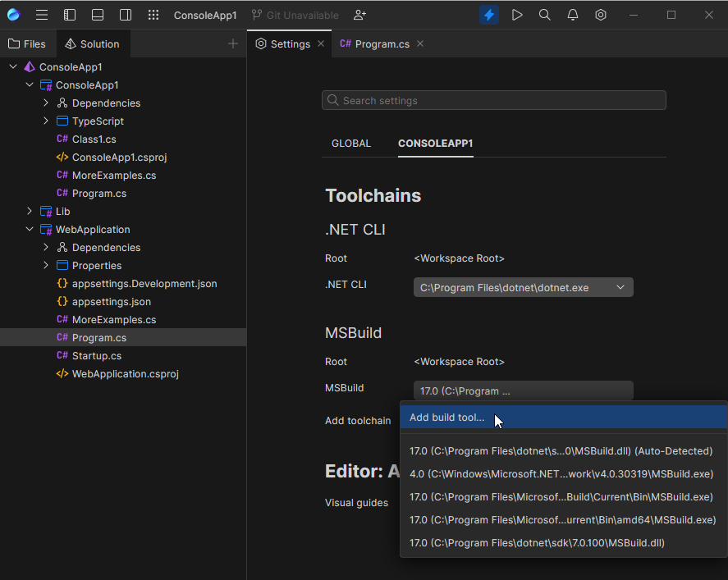Open Search Everywhere with the magnifier icon
This screenshot has height=580, width=728.
tap(544, 14)
